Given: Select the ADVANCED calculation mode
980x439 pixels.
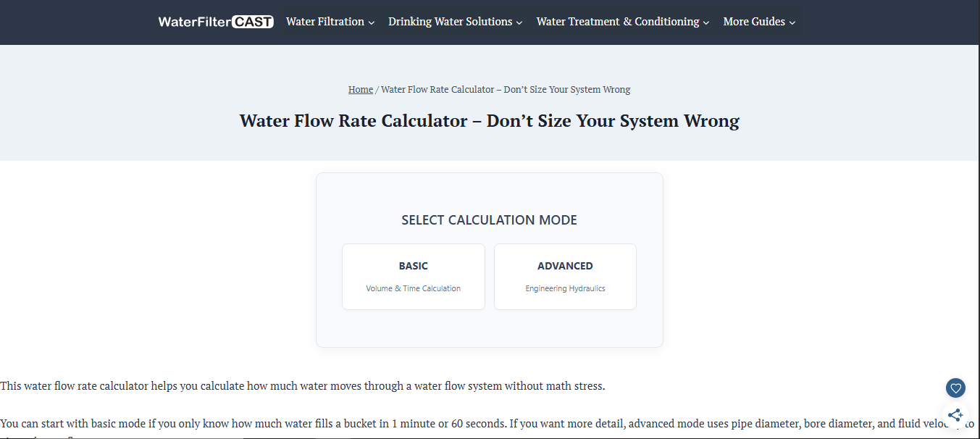Looking at the screenshot, I should pos(565,277).
